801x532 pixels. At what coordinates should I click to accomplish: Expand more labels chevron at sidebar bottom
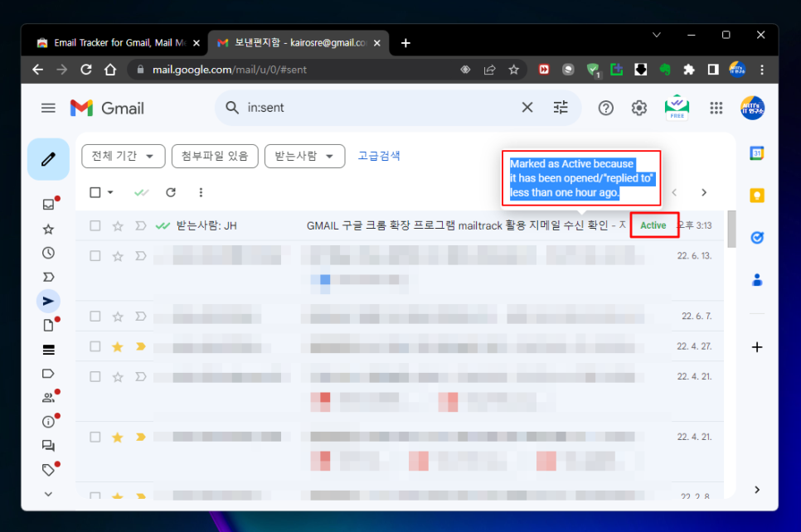(x=49, y=494)
